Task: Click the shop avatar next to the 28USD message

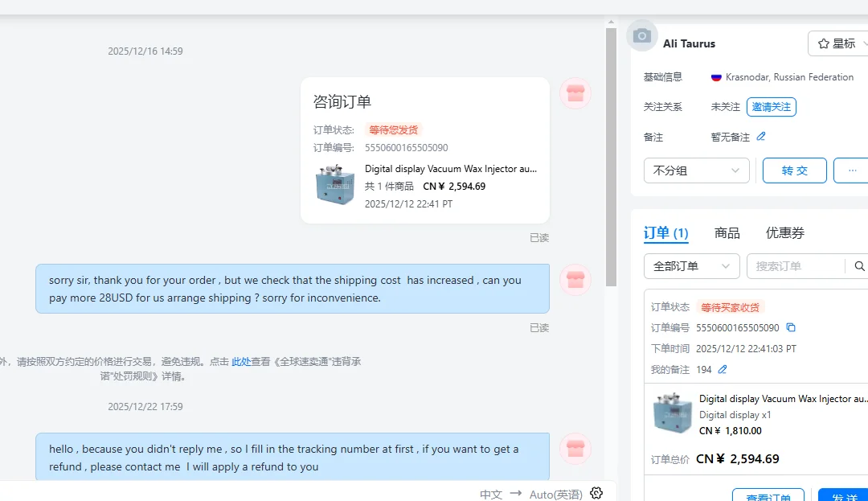Action: click(575, 280)
